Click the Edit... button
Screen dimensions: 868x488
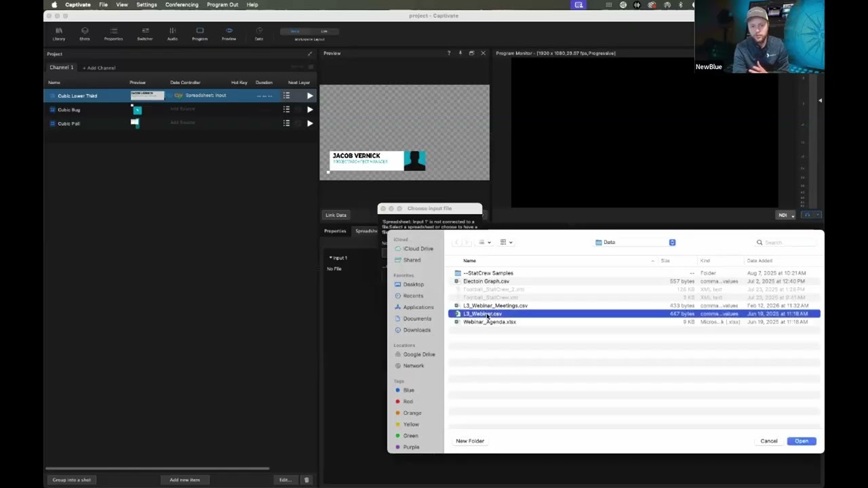(x=285, y=480)
